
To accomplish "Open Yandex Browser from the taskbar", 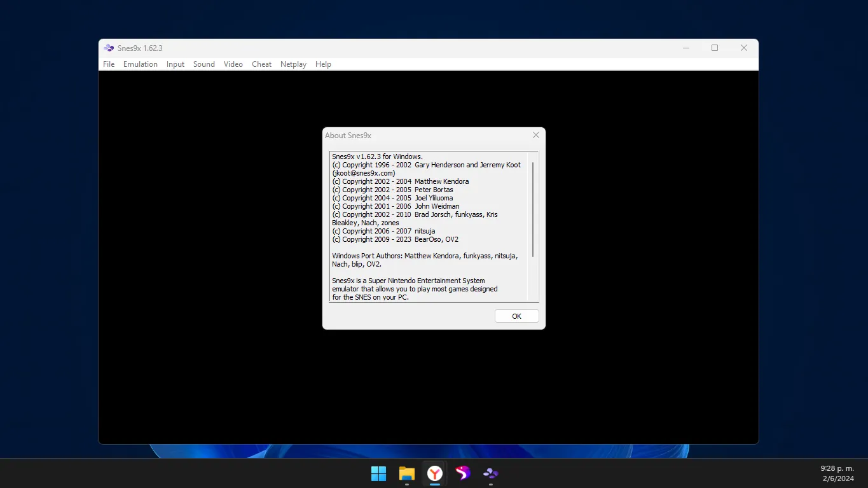I will [x=434, y=473].
